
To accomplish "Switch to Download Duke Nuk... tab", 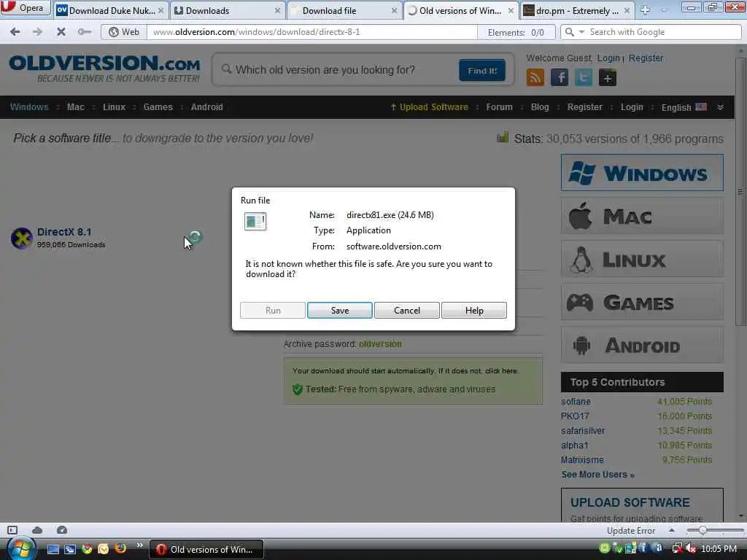I will (x=111, y=10).
